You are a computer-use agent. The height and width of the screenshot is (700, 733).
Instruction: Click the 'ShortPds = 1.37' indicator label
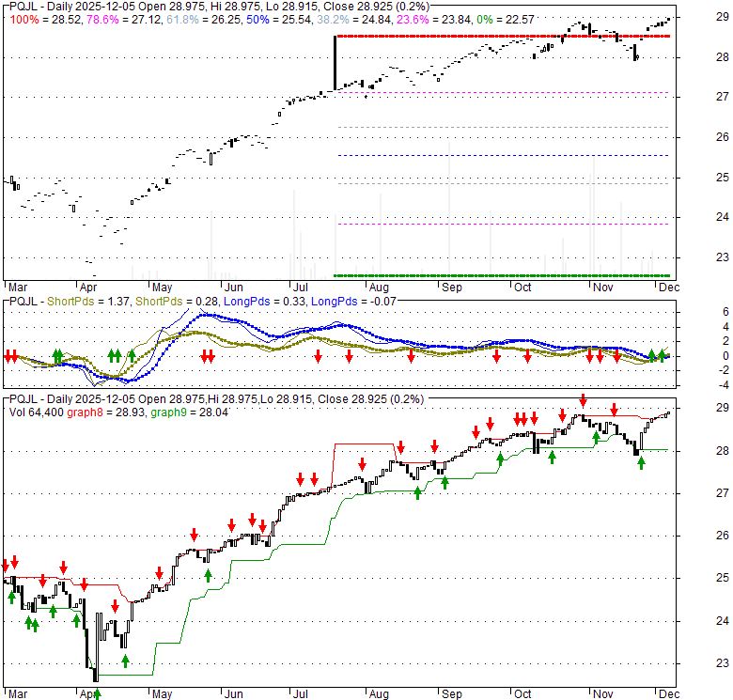[x=88, y=302]
